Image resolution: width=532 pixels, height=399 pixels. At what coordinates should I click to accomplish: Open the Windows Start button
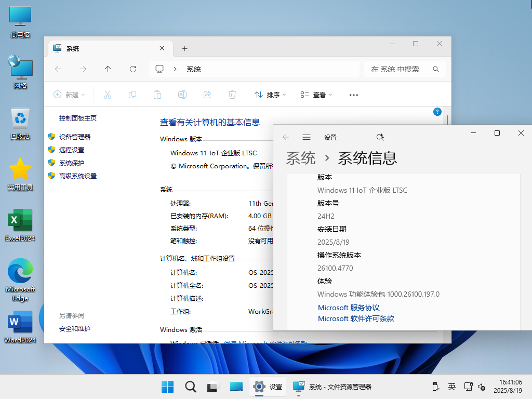(168, 387)
